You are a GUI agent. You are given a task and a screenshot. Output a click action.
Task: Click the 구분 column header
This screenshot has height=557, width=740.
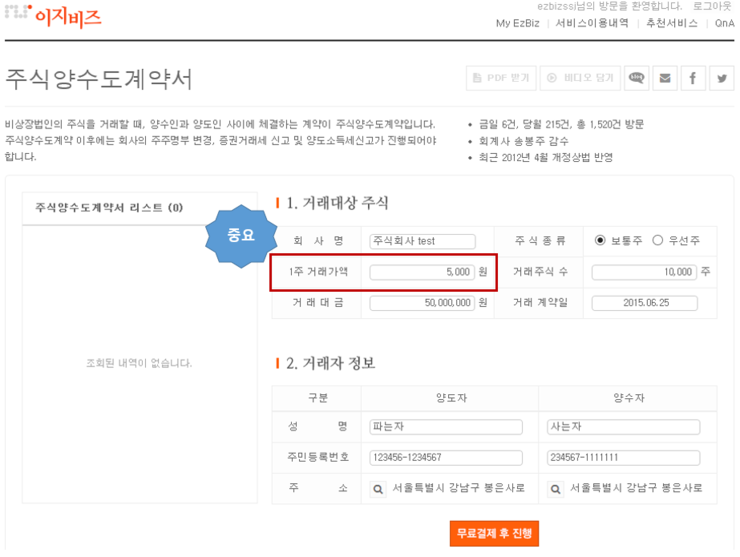(x=318, y=398)
